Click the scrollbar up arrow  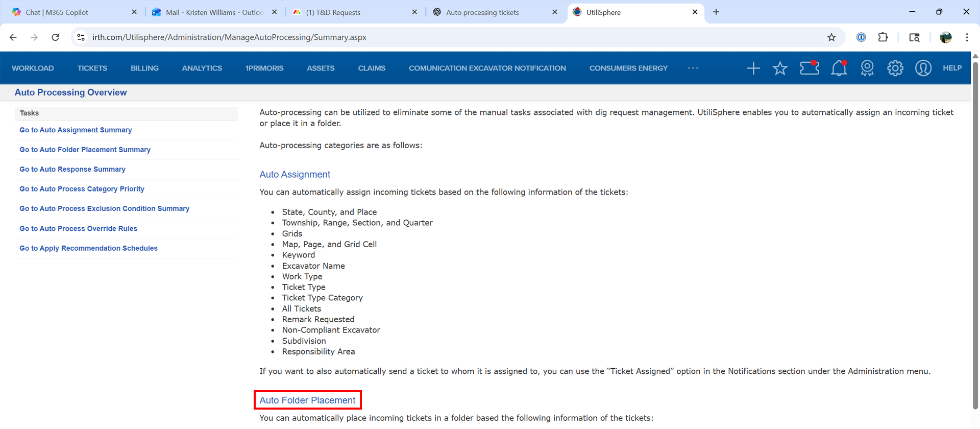click(x=975, y=56)
